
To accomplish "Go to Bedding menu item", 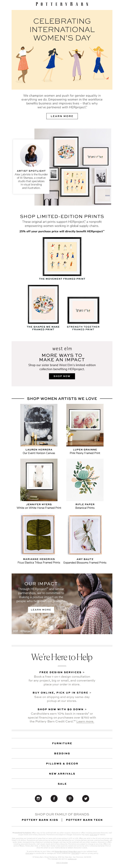I will pos(62,753).
